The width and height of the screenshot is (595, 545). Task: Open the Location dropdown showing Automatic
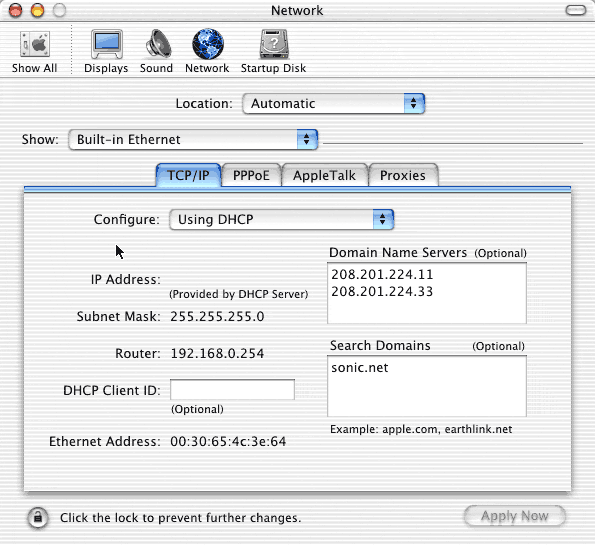click(x=334, y=104)
